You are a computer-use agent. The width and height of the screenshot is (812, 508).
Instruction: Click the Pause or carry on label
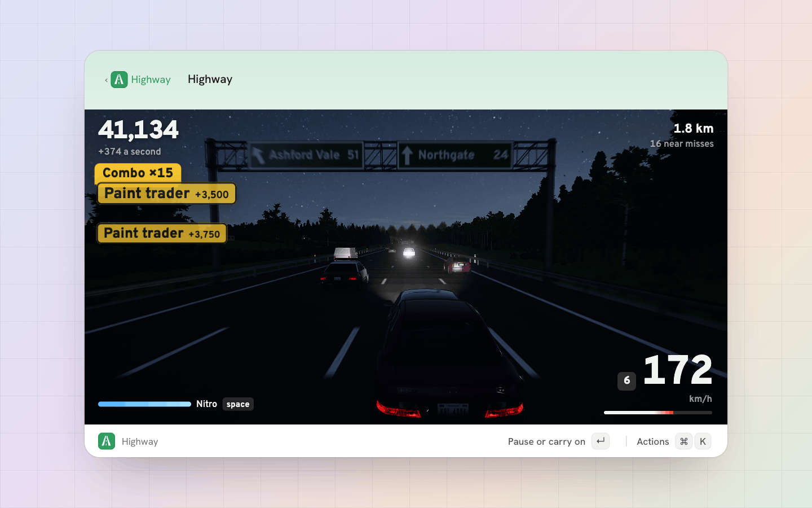pos(546,441)
